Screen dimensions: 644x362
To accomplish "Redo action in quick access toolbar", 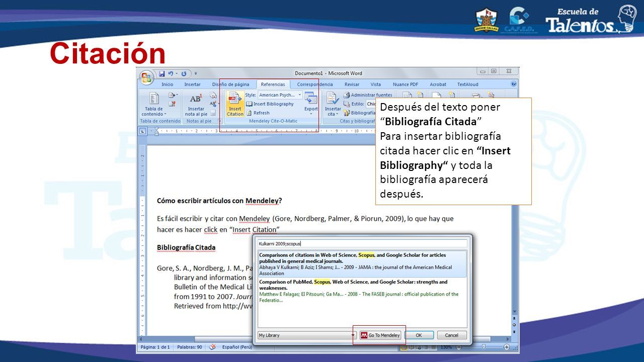I will [184, 73].
